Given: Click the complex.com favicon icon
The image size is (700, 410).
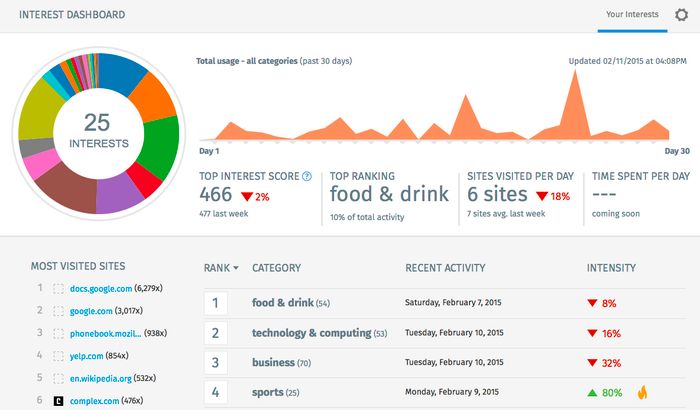Looking at the screenshot, I should pyautogui.click(x=58, y=400).
